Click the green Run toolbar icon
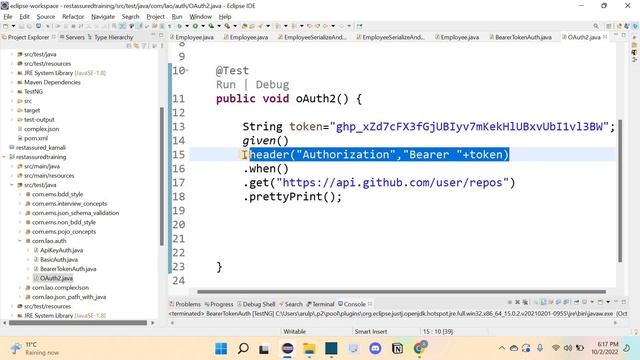Image resolution: width=640 pixels, height=360 pixels. point(195,26)
